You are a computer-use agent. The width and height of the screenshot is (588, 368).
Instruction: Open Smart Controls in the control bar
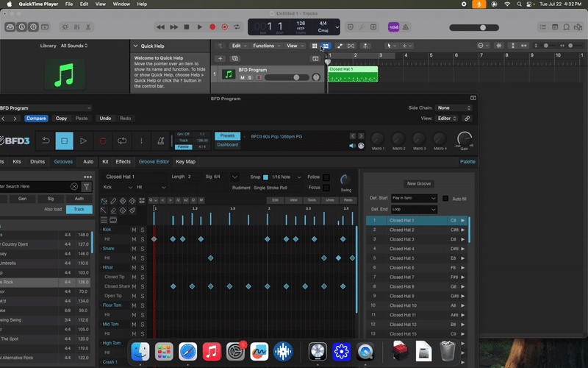[x=65, y=27]
